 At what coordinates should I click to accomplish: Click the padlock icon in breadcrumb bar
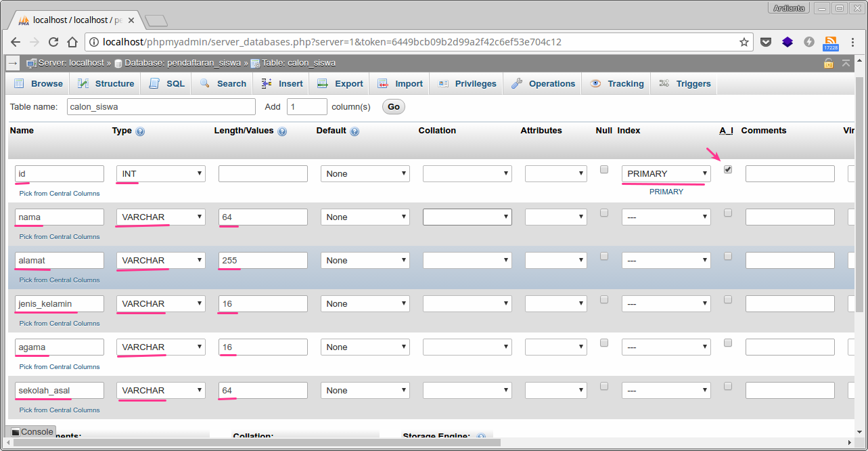coord(828,63)
